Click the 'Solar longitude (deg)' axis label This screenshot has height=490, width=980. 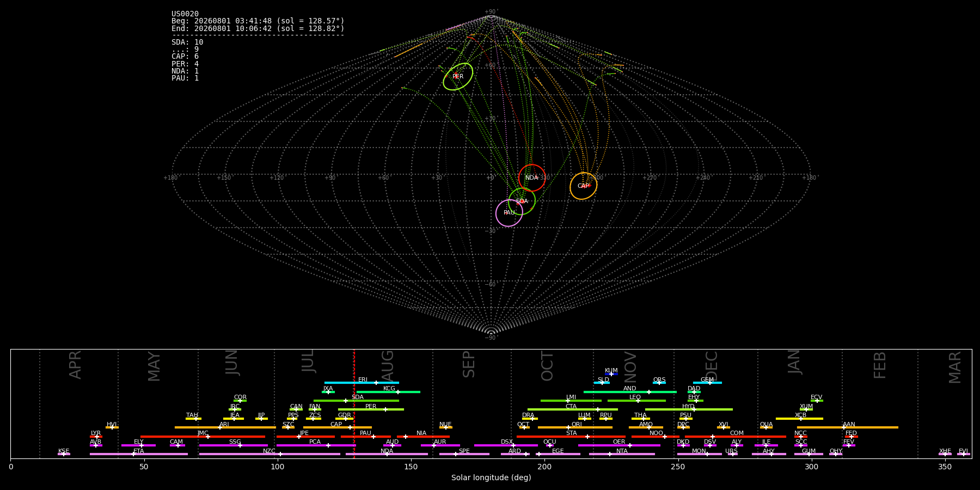(x=491, y=478)
